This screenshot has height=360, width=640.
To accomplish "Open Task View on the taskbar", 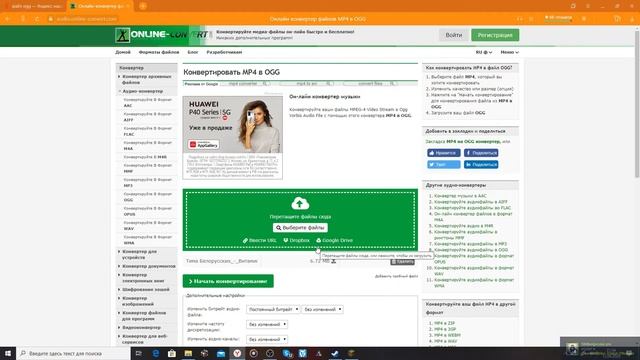I will pos(139,353).
